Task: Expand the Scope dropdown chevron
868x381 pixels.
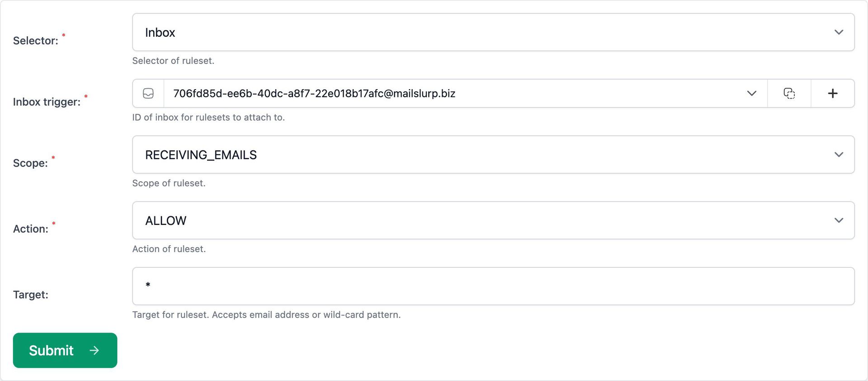Action: click(x=839, y=155)
